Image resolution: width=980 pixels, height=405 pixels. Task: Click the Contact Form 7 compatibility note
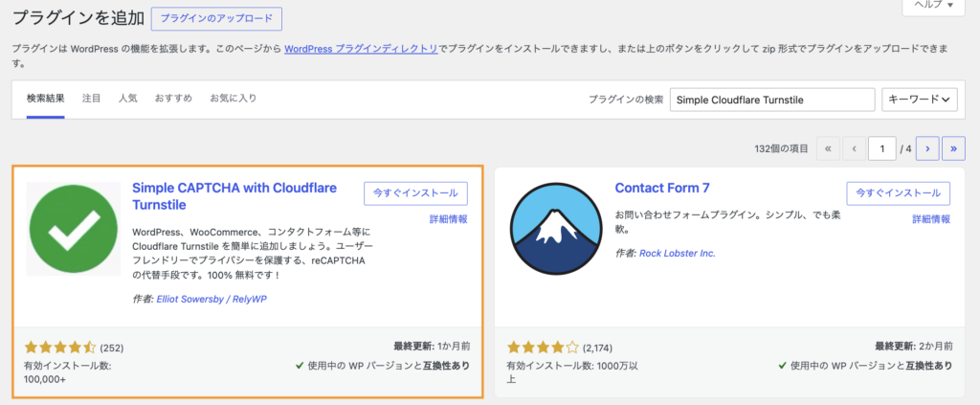click(x=865, y=366)
